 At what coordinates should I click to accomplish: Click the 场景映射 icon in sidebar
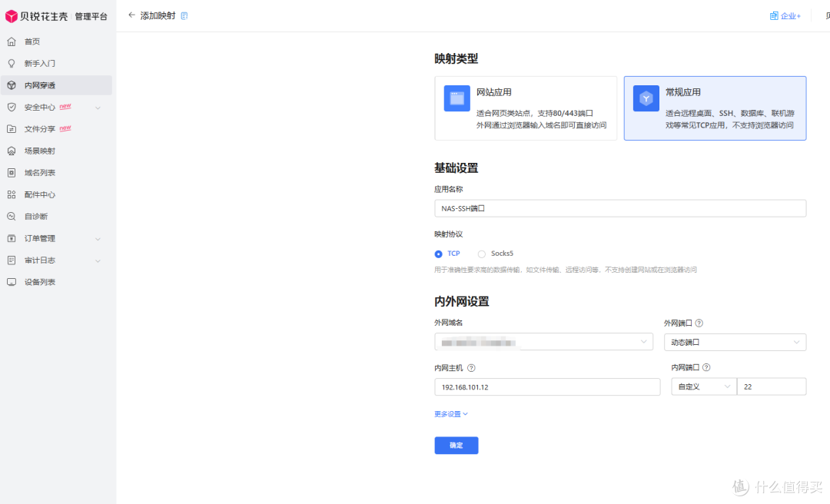(x=11, y=151)
